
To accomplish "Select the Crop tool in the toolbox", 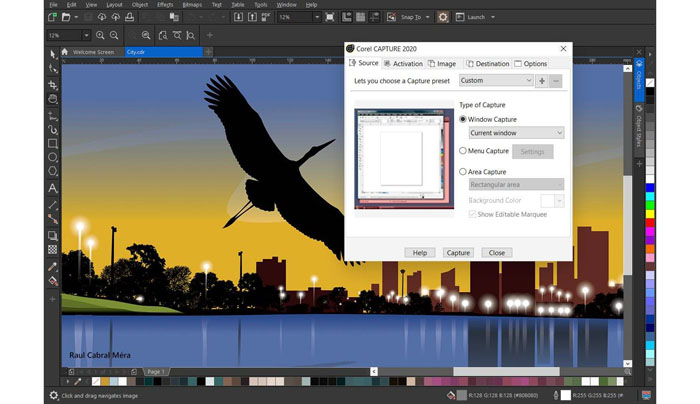I will (x=53, y=85).
